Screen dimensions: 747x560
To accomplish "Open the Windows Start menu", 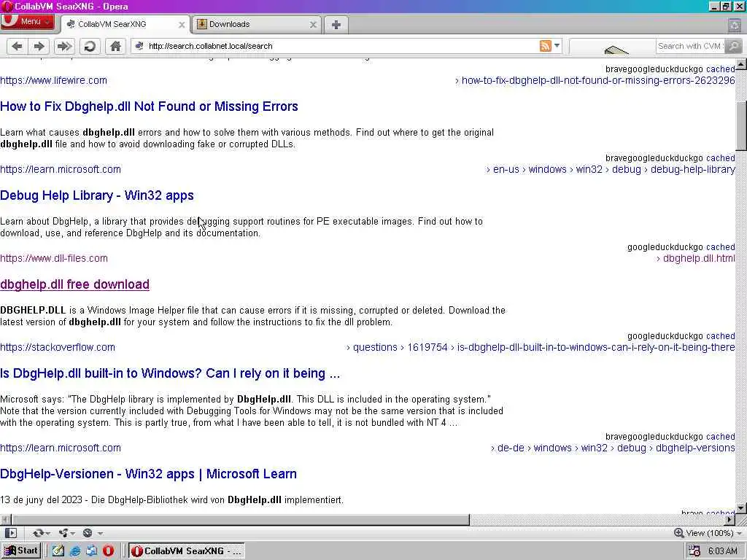I will tap(21, 551).
